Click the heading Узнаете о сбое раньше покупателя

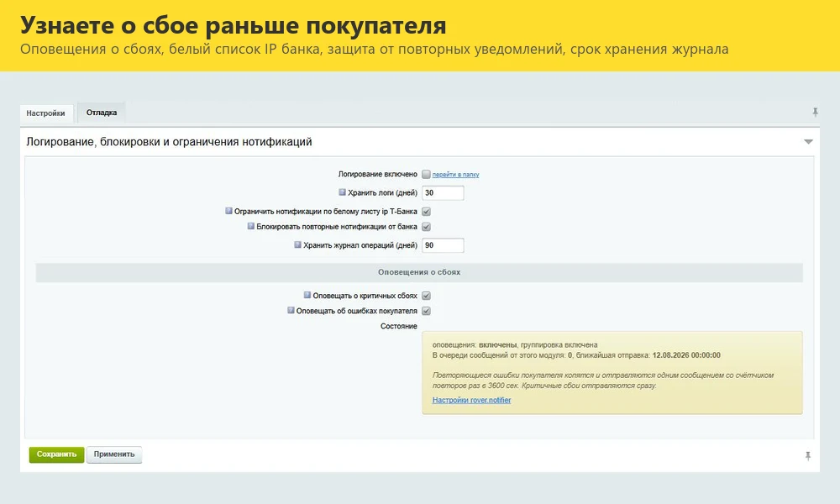(233, 25)
